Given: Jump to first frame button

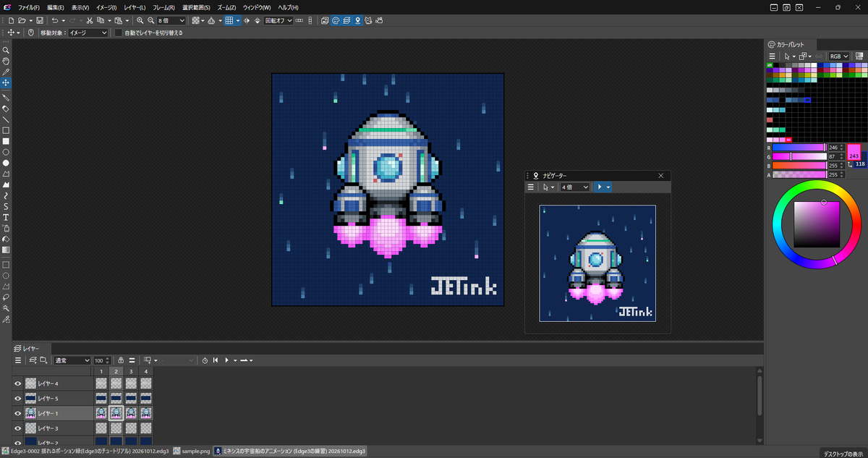Looking at the screenshot, I should pos(215,360).
